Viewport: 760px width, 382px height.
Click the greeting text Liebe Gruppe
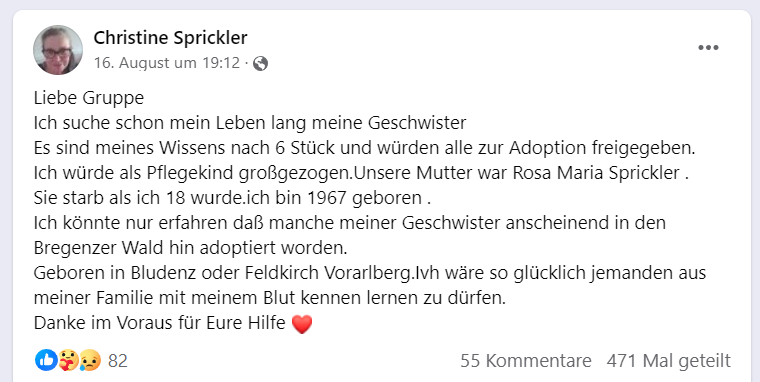[x=89, y=98]
